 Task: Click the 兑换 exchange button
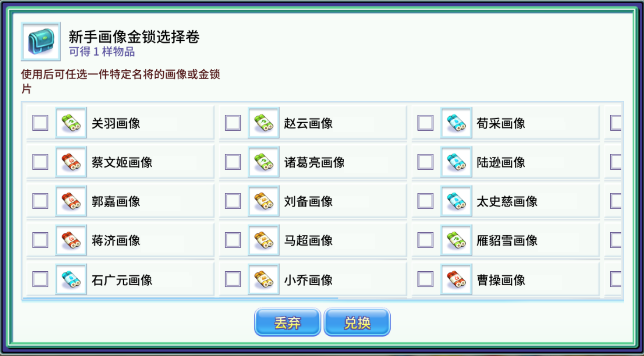tap(357, 322)
